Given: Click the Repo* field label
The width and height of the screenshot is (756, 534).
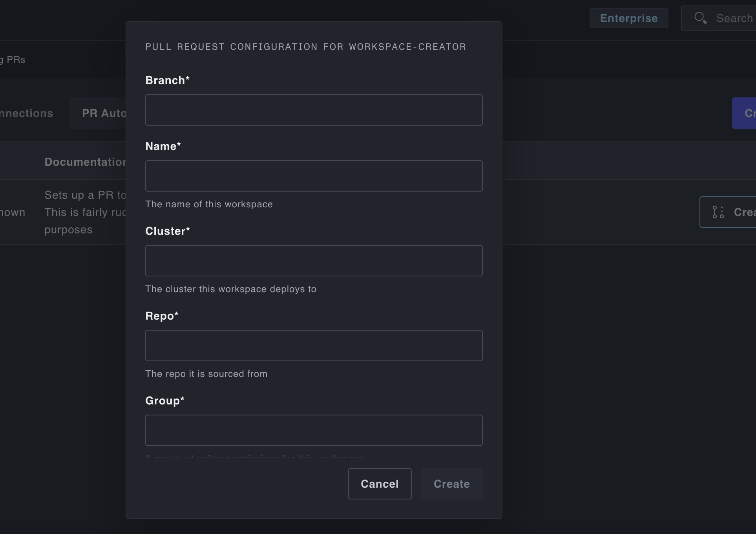Looking at the screenshot, I should (x=162, y=316).
